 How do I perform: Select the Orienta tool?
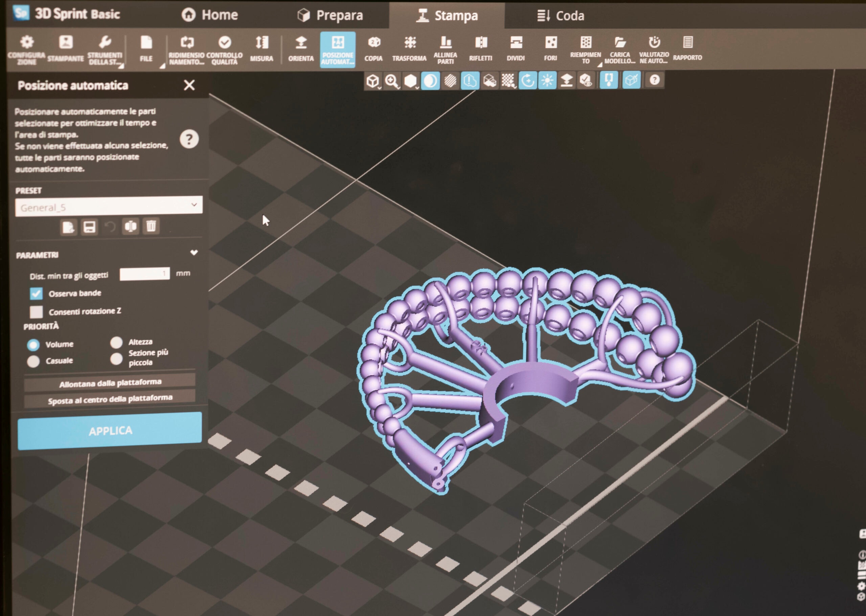point(301,49)
